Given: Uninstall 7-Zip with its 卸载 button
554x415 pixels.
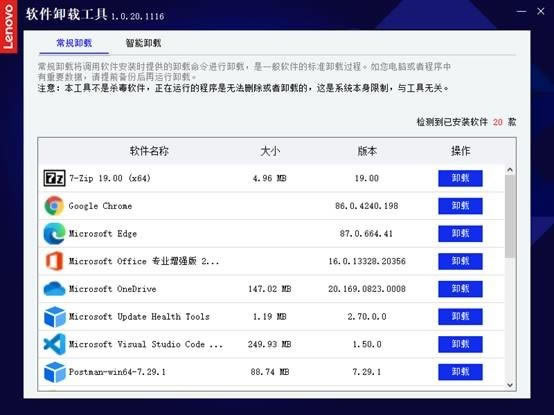Looking at the screenshot, I should coord(460,178).
